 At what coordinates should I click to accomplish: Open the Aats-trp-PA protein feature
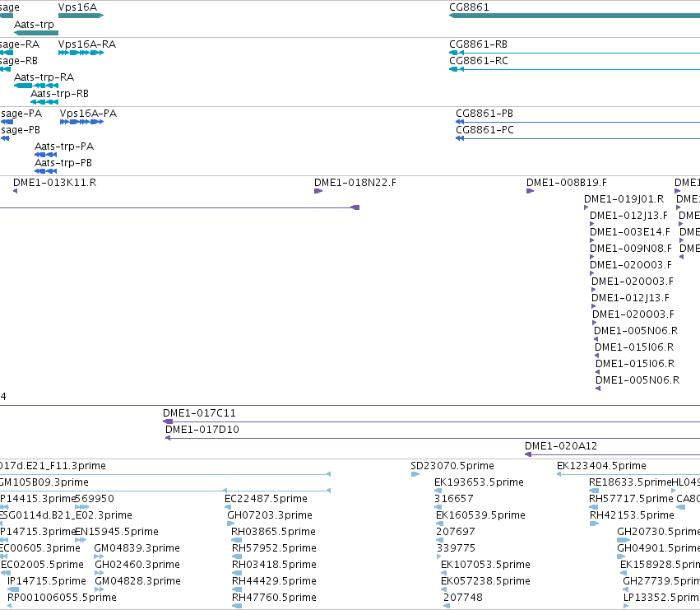[x=64, y=147]
